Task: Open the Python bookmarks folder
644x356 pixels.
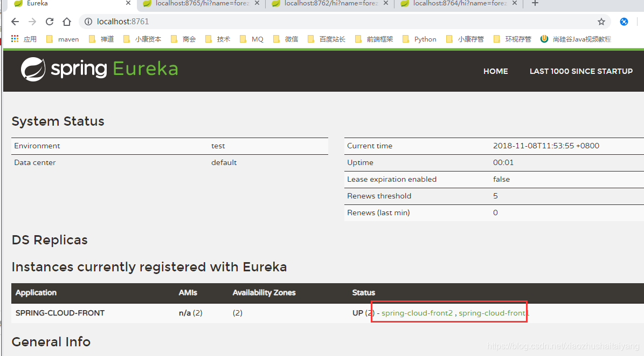Action: coord(419,39)
